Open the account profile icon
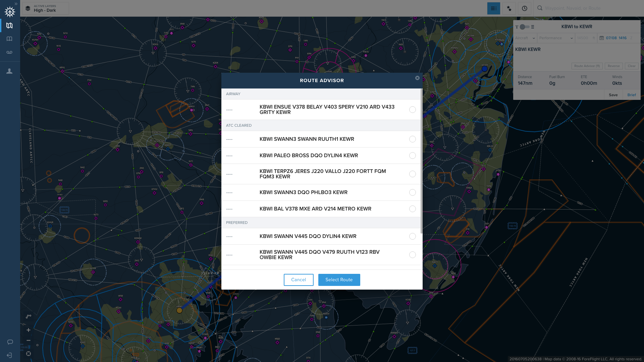The height and width of the screenshot is (362, 644). coord(9,71)
